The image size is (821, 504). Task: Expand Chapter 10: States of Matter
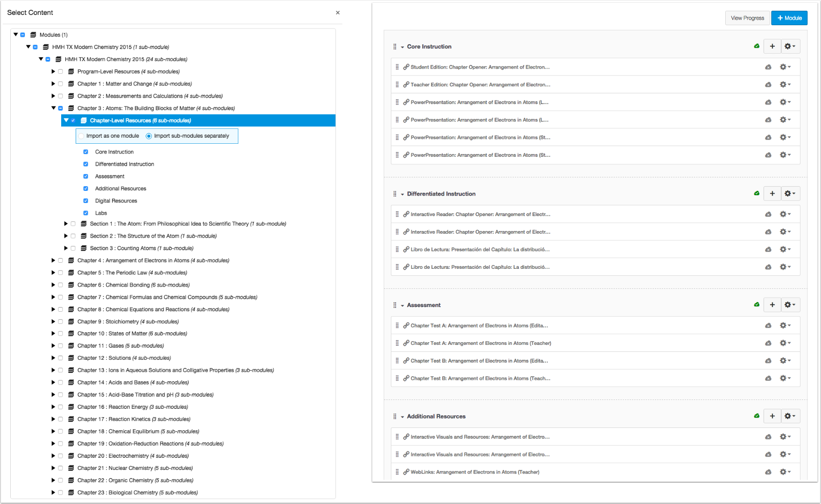coord(53,333)
